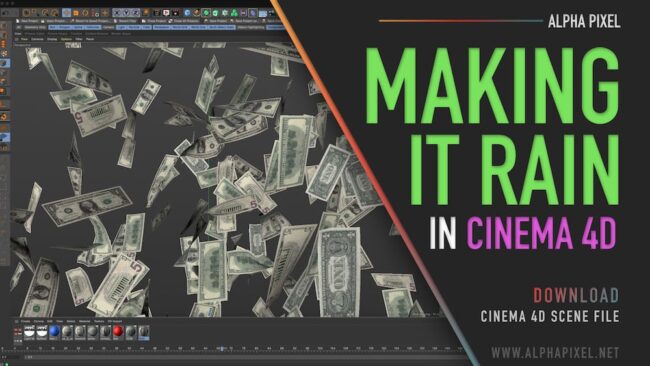Click the Save Project command
Viewport: 650px width, 366px height.
point(215,21)
